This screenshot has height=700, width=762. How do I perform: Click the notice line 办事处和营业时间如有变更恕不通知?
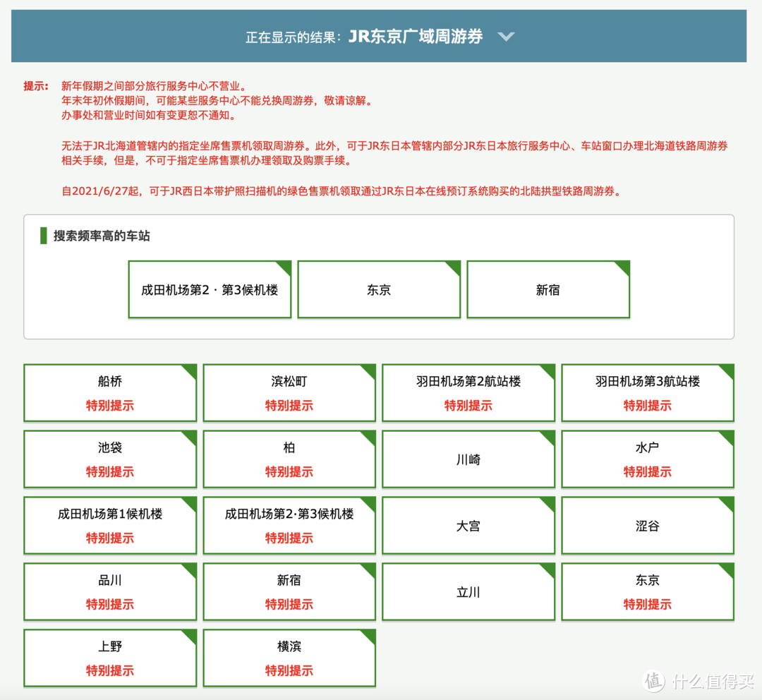coord(150,115)
